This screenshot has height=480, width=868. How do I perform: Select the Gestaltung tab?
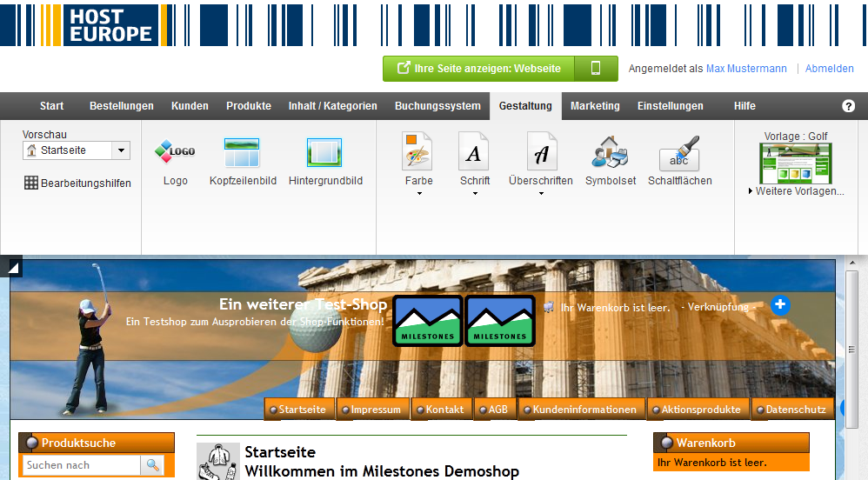point(525,106)
